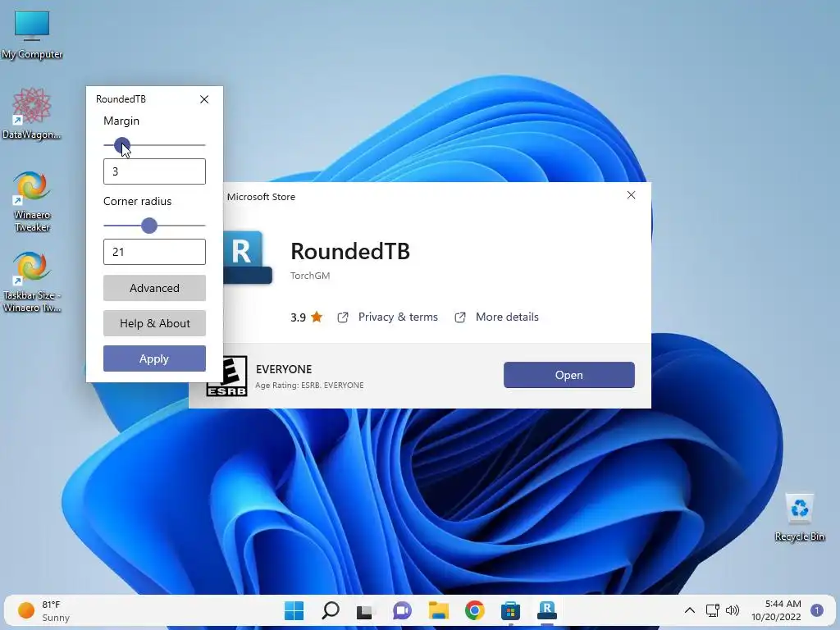
Task: Click the More details external link icon
Action: (460, 317)
